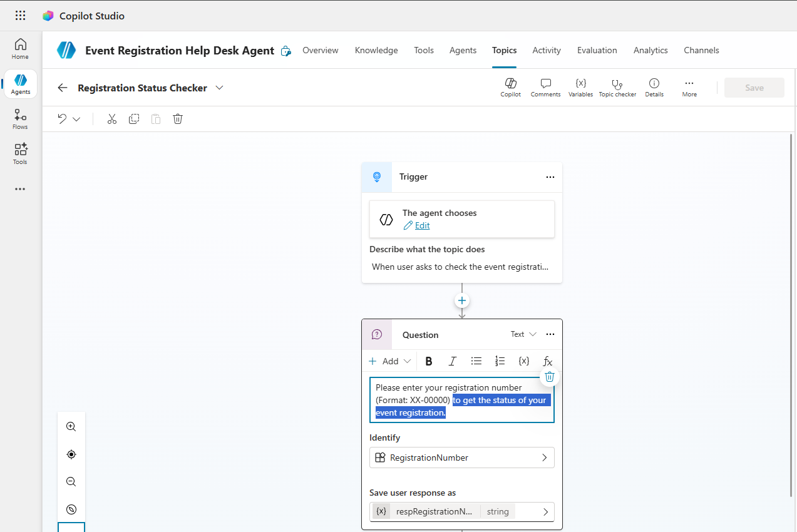797x532 pixels.
Task: Click the Copilot icon in toolbar
Action: [x=510, y=87]
